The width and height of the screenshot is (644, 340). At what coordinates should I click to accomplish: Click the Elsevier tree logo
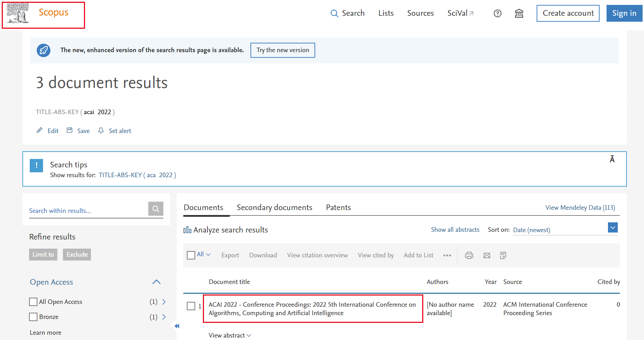17,13
